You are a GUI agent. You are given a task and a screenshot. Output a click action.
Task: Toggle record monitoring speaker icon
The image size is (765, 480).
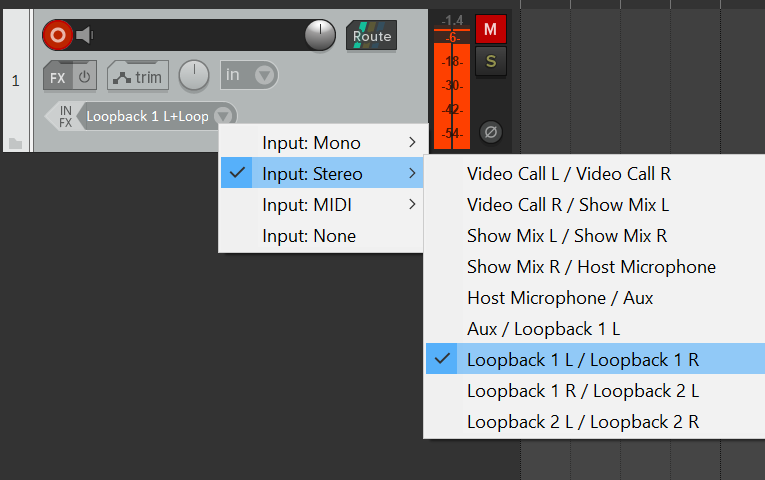coord(84,35)
